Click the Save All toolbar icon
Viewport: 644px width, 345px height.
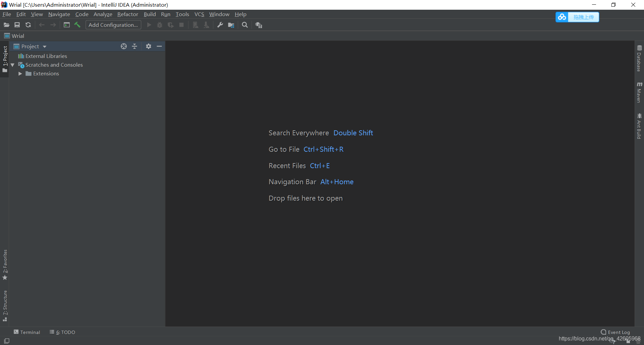click(x=17, y=25)
